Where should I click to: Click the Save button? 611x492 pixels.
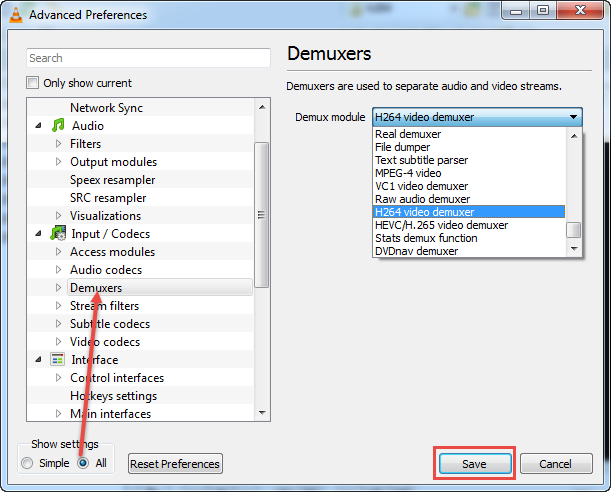point(475,464)
